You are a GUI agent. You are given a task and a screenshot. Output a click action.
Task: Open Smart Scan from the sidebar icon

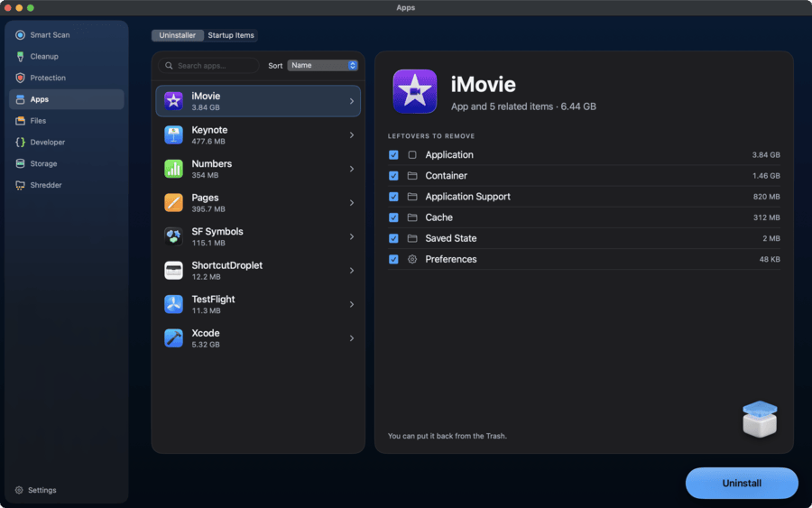pos(20,34)
